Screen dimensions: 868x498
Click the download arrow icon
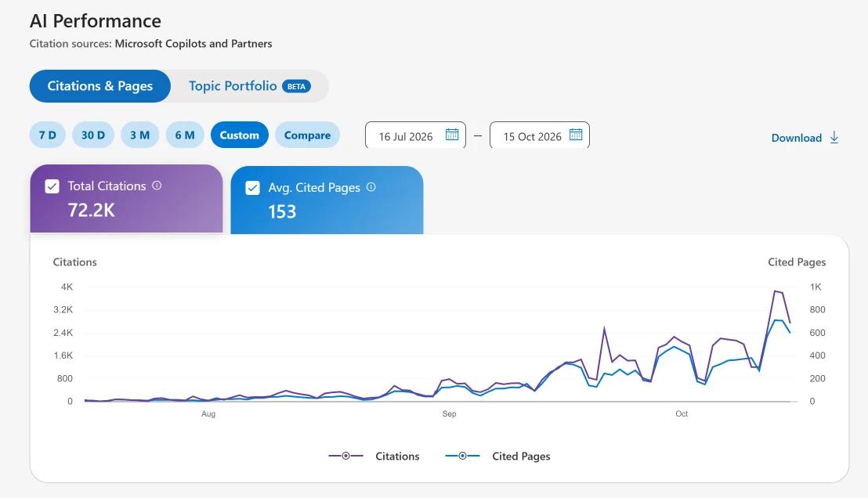click(834, 138)
